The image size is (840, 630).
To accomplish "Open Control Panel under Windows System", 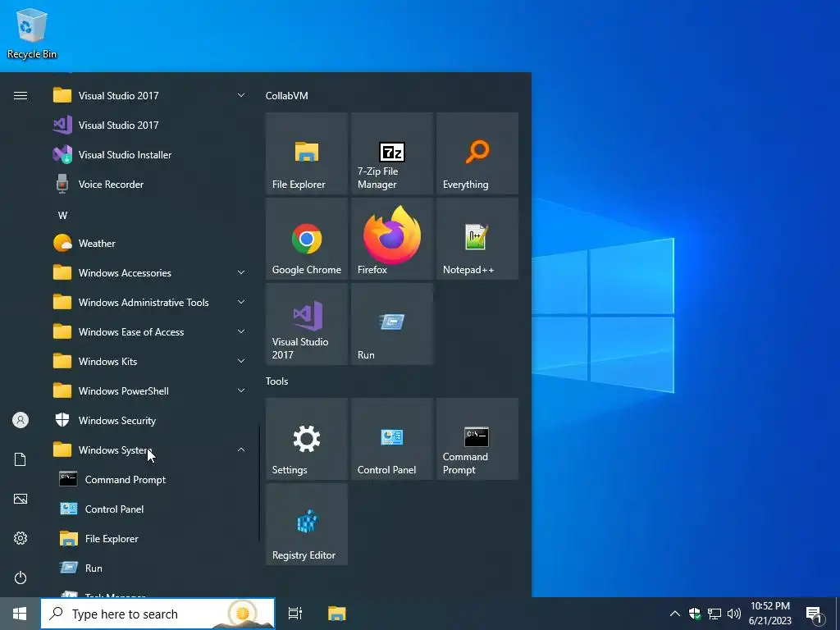I will (x=150, y=509).
